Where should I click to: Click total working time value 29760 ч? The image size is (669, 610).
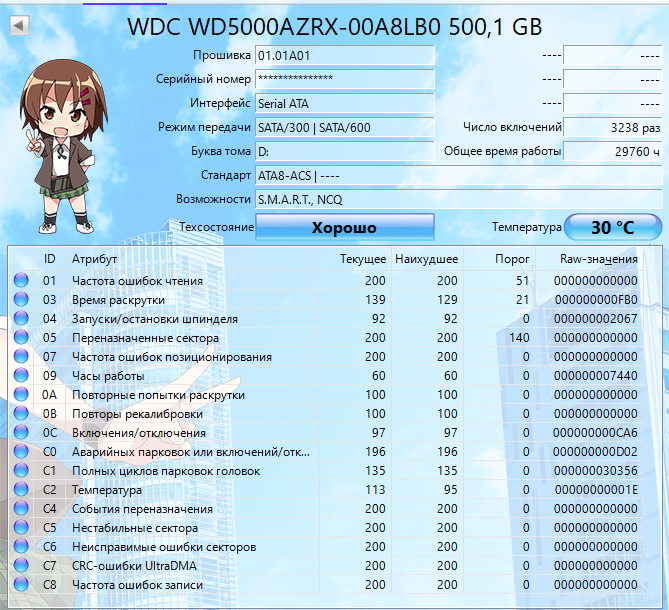613,151
